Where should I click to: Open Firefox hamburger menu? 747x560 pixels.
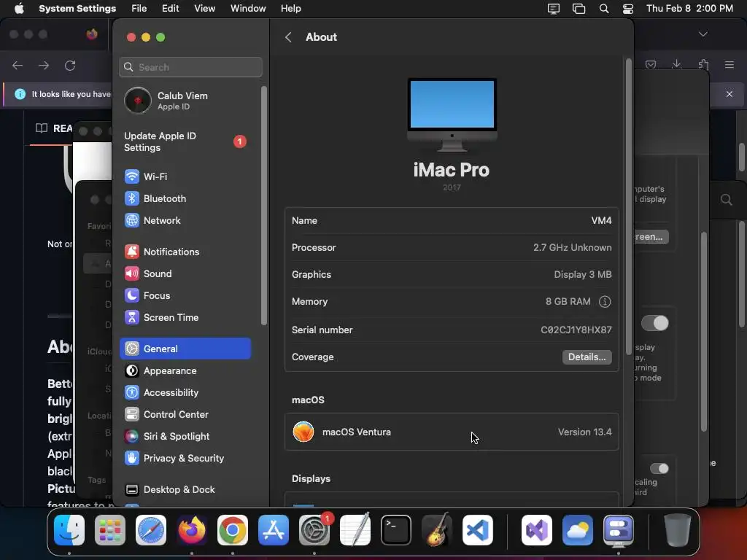point(729,65)
